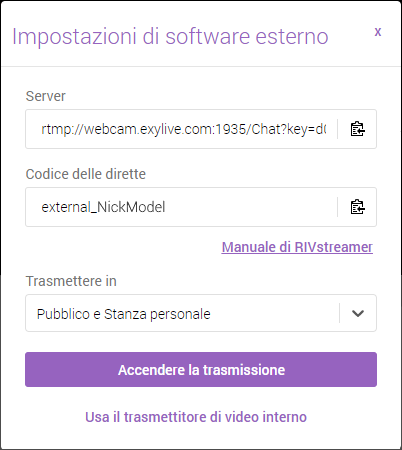Open the Pubblico e Stanza personale dropdown
402x450 pixels.
click(201, 313)
